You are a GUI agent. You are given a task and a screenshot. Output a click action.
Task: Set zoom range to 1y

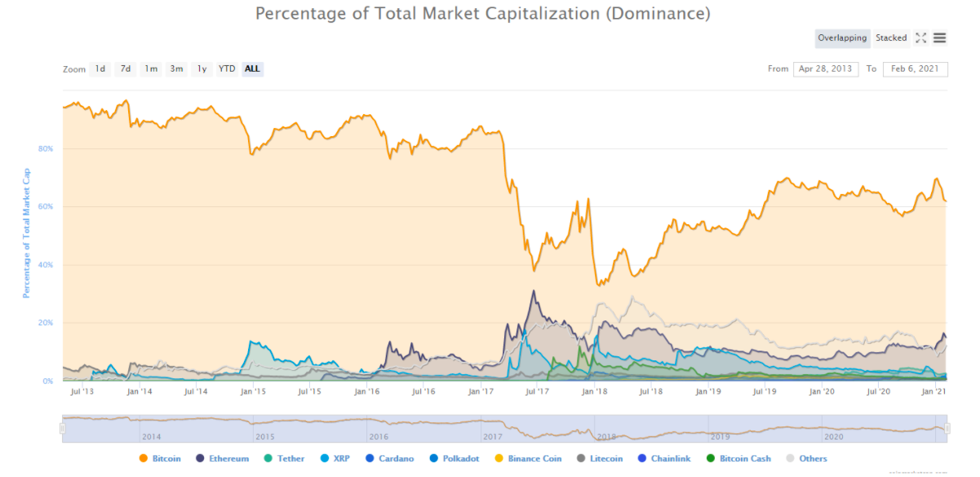(202, 69)
